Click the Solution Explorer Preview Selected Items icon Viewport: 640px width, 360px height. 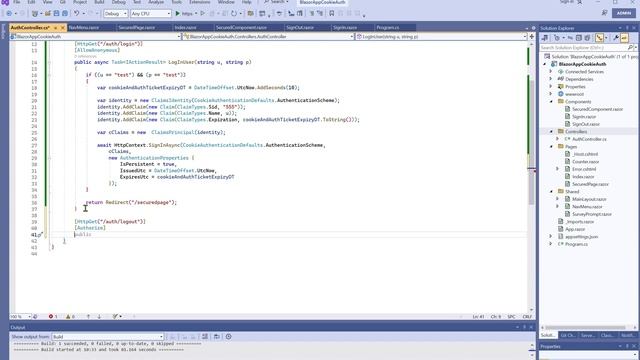pos(624,38)
